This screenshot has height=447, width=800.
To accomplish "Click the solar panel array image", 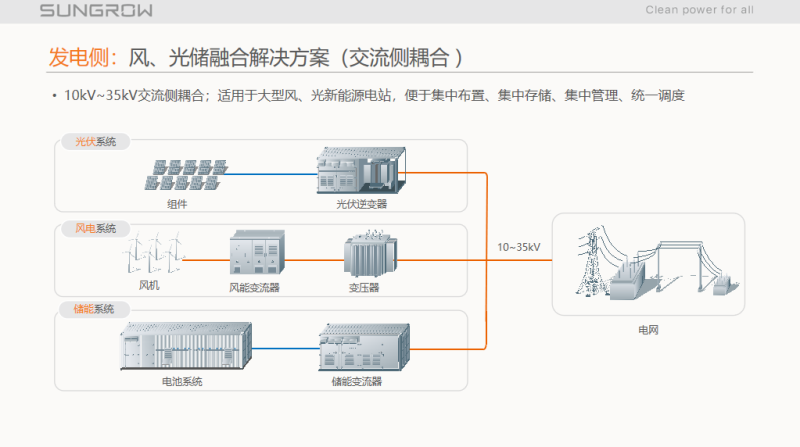I will [x=186, y=175].
